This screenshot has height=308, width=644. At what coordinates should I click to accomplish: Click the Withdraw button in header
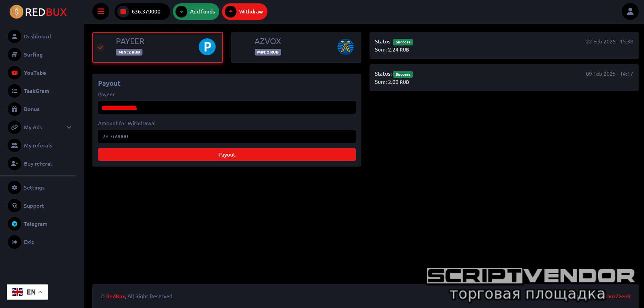(245, 11)
